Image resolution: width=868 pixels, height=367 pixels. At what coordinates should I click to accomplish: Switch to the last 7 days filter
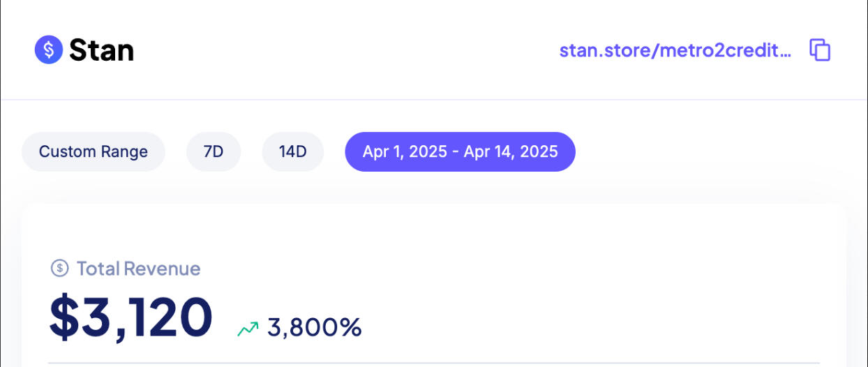(x=214, y=151)
